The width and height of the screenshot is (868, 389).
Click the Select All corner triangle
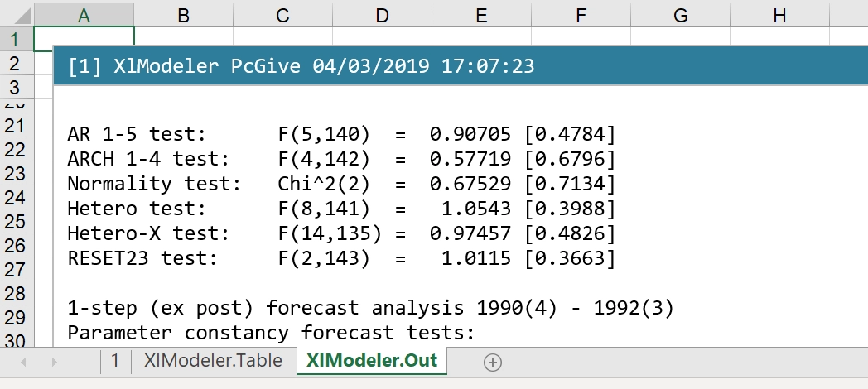coord(22,16)
